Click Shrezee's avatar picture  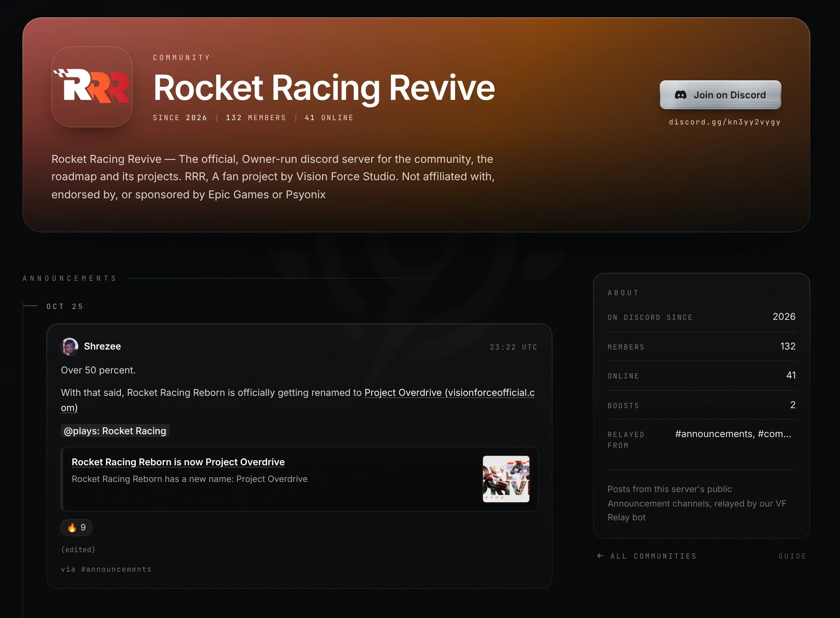[x=70, y=346]
